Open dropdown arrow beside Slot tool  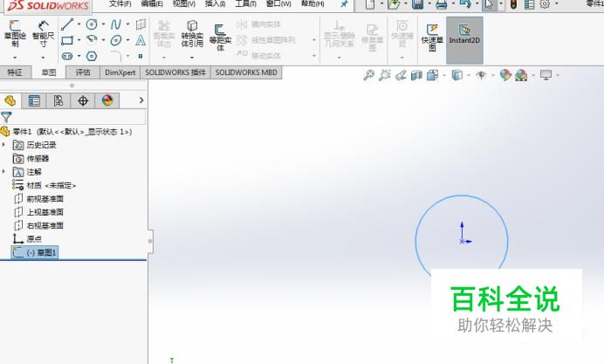[x=79, y=56]
